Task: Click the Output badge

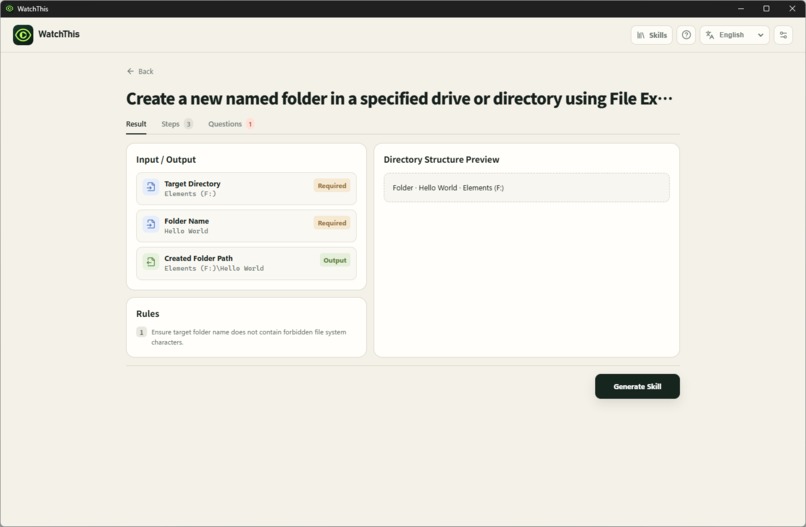Action: pyautogui.click(x=335, y=260)
